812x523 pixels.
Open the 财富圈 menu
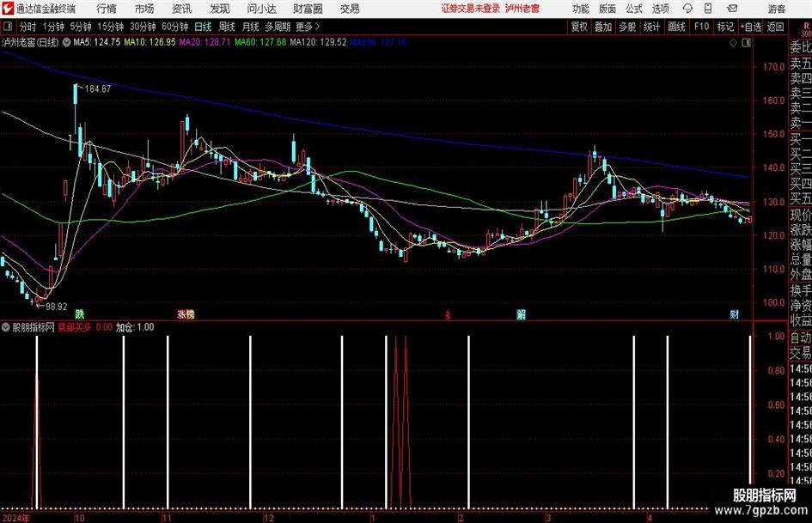tap(308, 9)
